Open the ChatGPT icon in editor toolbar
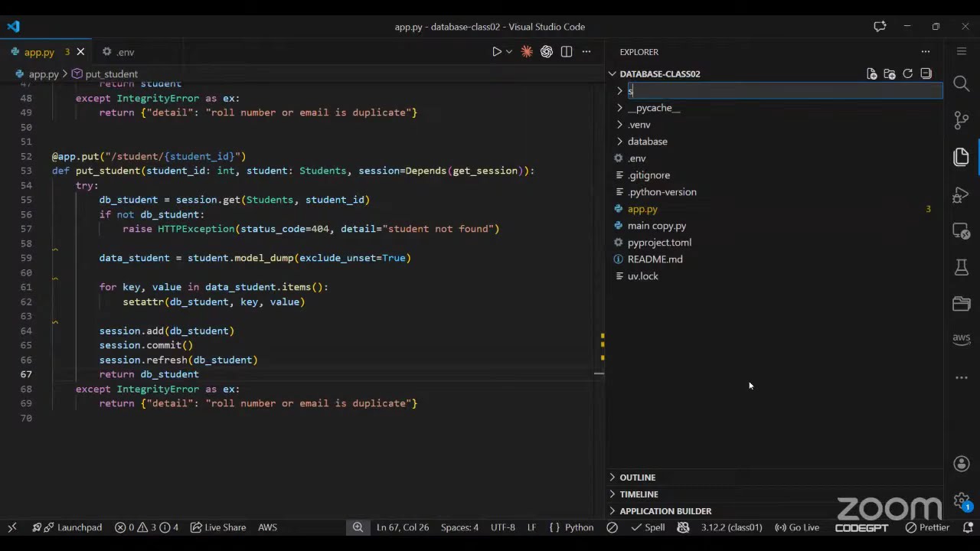 click(547, 52)
